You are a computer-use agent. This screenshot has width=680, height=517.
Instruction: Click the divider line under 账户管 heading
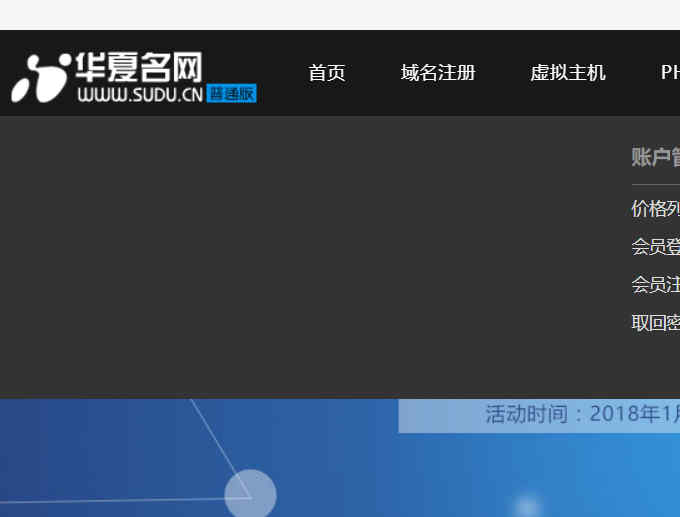[x=656, y=185]
